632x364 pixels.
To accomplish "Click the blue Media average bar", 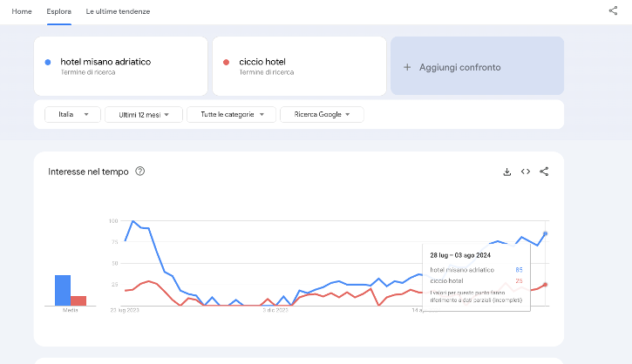I will (x=63, y=290).
